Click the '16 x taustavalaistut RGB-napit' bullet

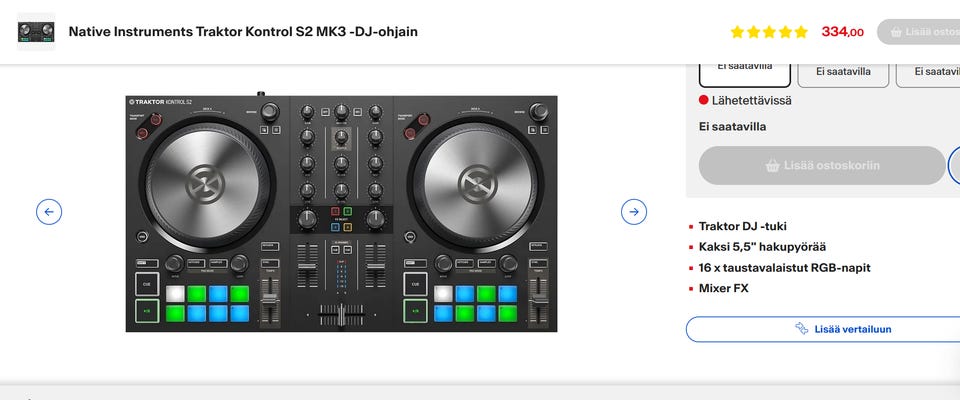(784, 268)
